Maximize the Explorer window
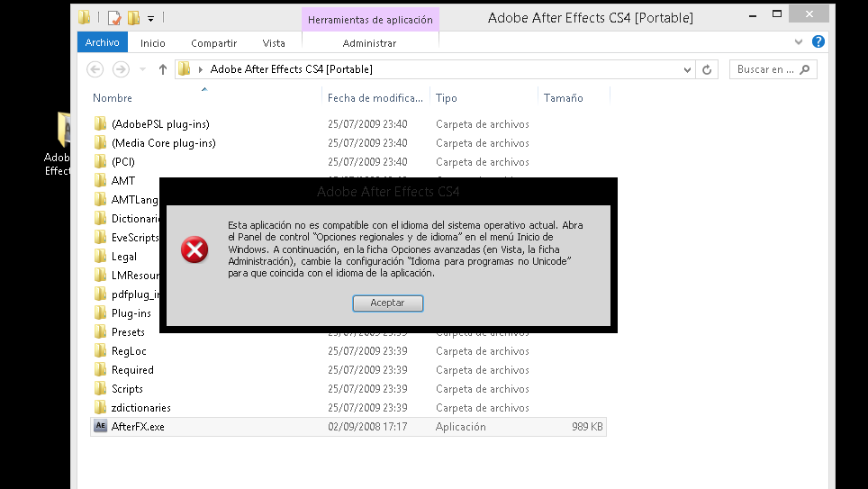Image resolution: width=868 pixels, height=489 pixels. click(777, 14)
